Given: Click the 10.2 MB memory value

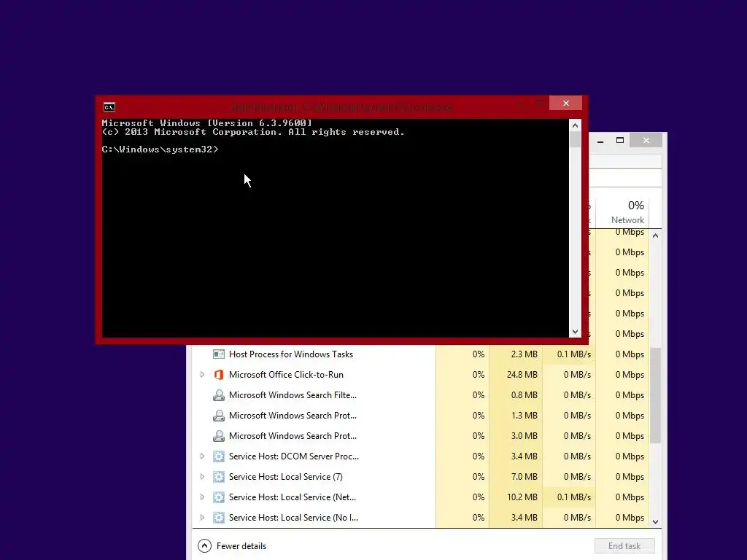Looking at the screenshot, I should coord(522,497).
